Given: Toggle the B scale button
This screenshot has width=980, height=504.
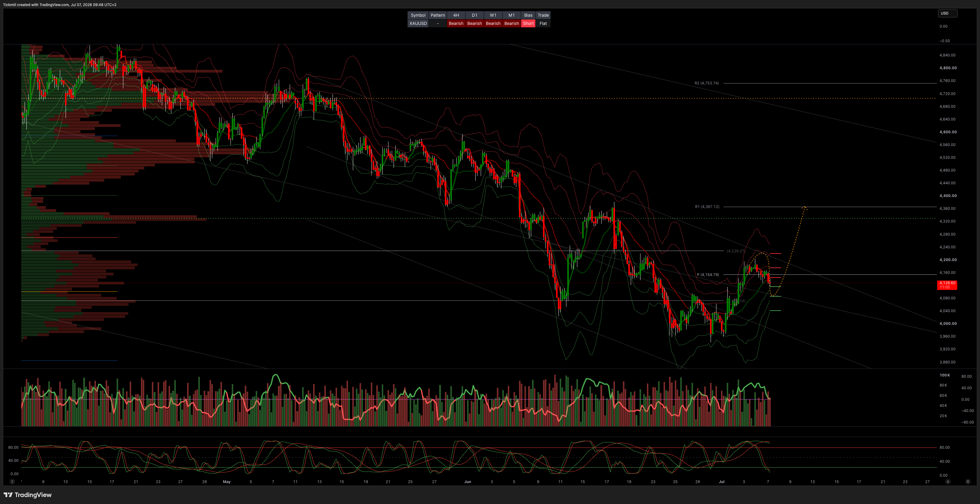Looking at the screenshot, I should 968,482.
